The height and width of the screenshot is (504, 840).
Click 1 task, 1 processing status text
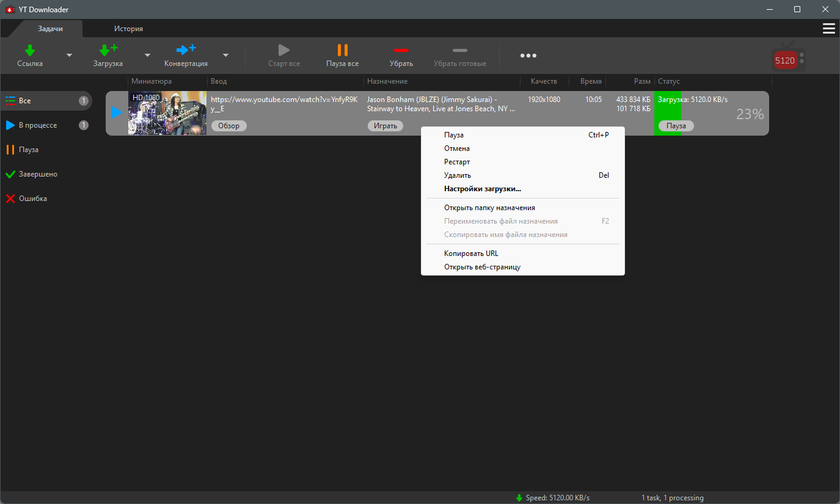673,498
